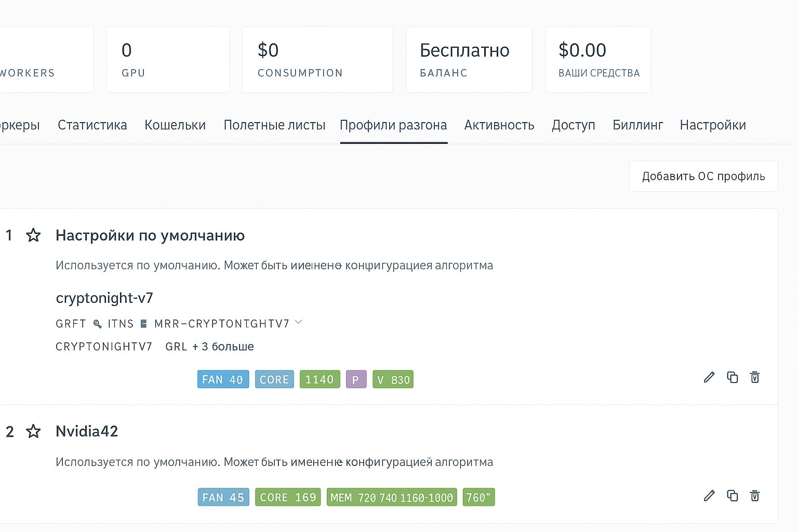Open the Кошельки tab
Screen dimensions: 798x532
click(x=175, y=125)
